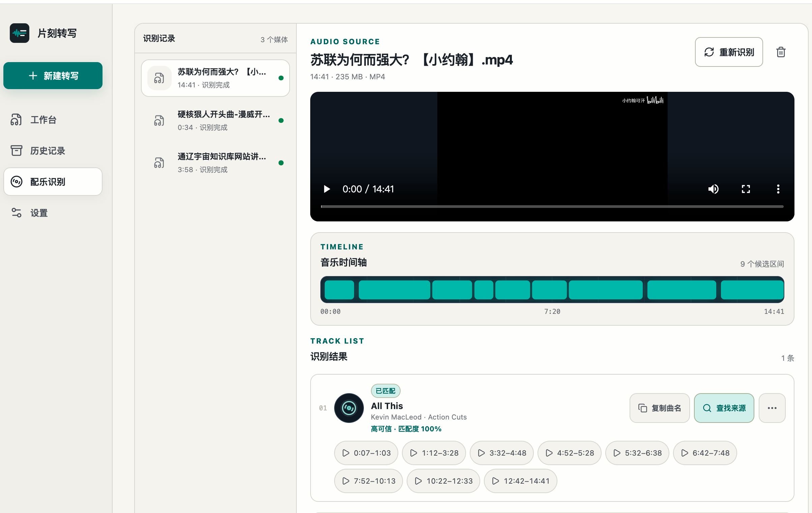This screenshot has width=812, height=513.
Task: Click the second timeline music segment
Action: click(394, 290)
